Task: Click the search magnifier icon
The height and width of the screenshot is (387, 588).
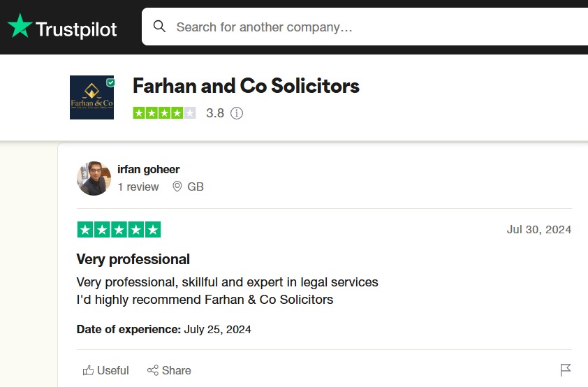Action: coord(159,27)
